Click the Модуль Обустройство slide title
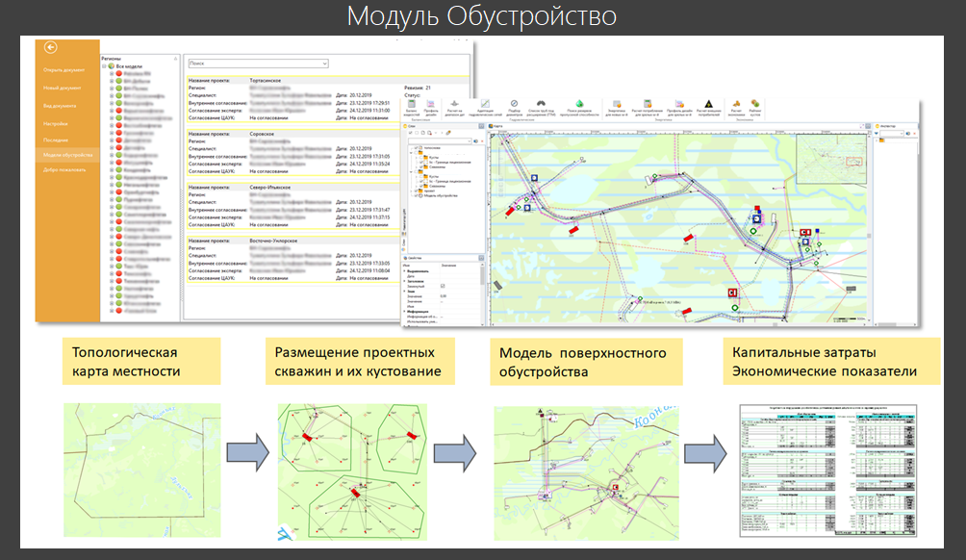This screenshot has width=966, height=560. pyautogui.click(x=482, y=16)
